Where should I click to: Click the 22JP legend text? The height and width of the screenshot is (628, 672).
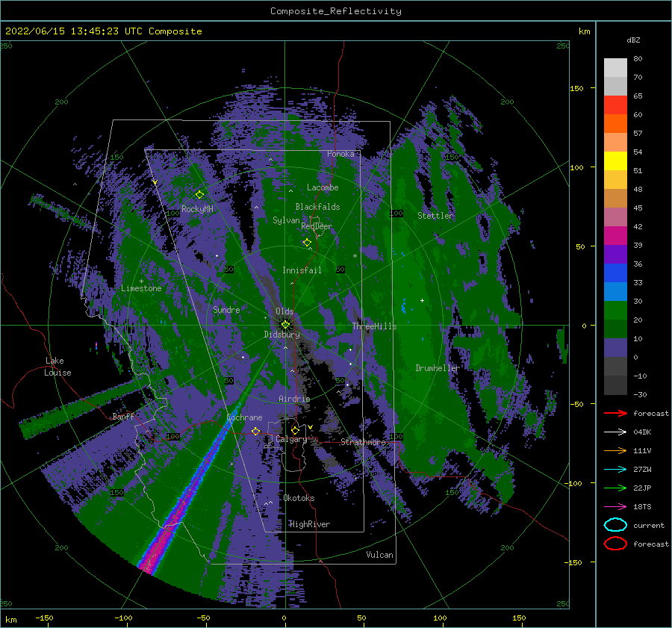click(642, 488)
